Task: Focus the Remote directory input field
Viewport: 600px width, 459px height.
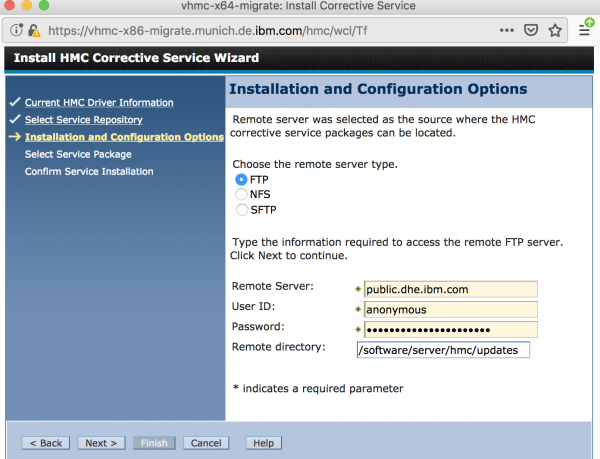Action: coord(443,350)
